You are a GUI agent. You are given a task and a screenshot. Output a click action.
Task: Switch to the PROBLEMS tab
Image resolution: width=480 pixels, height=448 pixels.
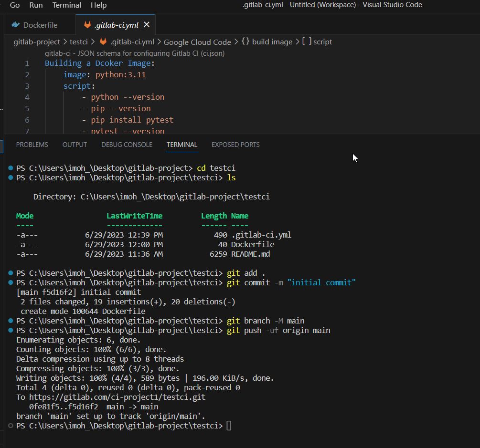pyautogui.click(x=32, y=144)
